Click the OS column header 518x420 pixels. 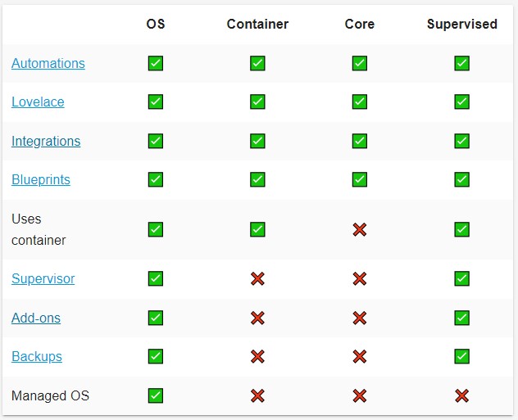(156, 24)
